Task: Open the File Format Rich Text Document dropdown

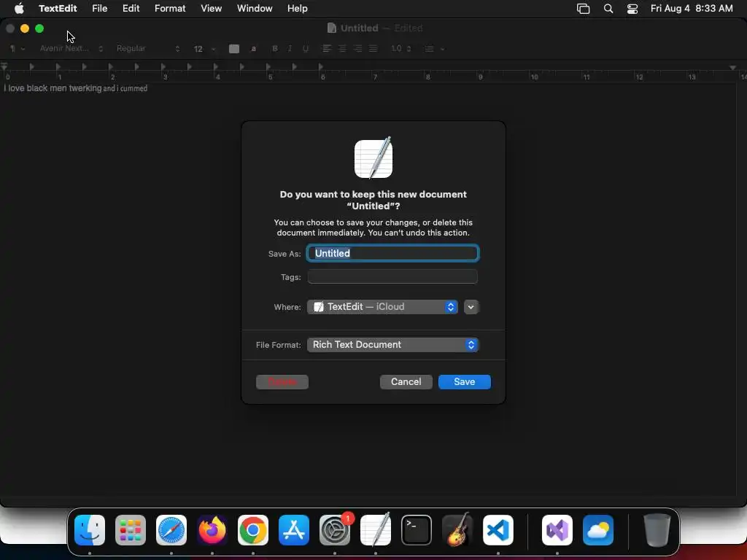Action: [x=392, y=345]
